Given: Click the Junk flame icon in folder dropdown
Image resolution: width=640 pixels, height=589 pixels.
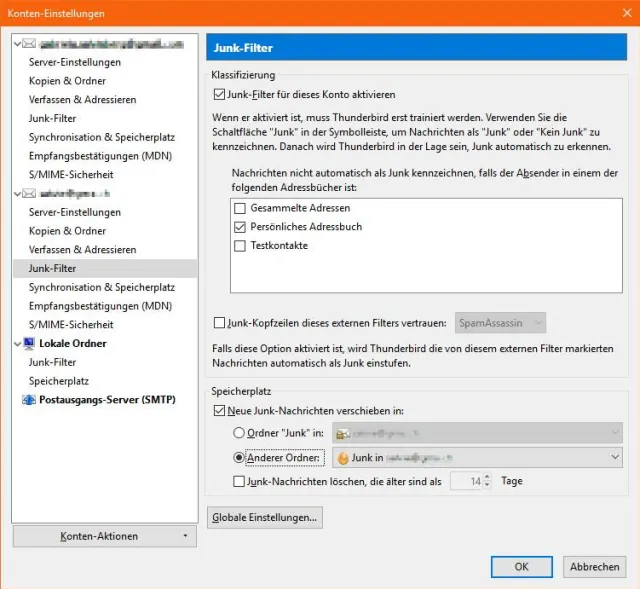Looking at the screenshot, I should click(x=343, y=458).
